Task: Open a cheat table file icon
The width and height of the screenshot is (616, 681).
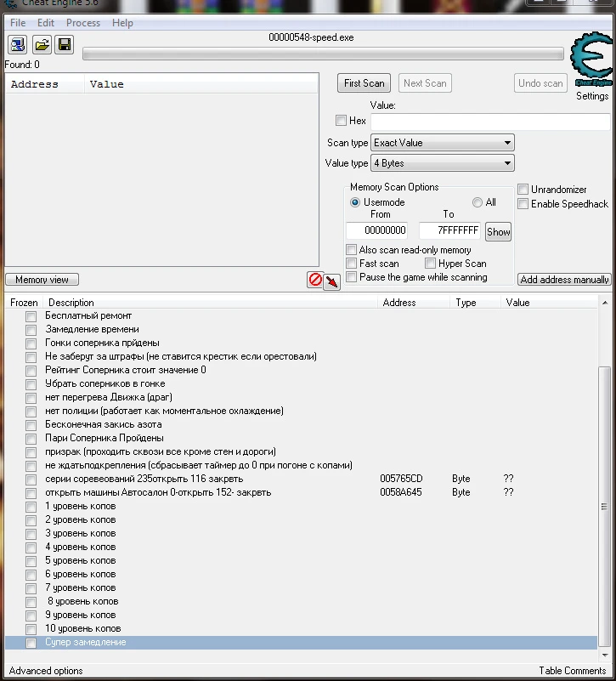Action: [x=42, y=44]
